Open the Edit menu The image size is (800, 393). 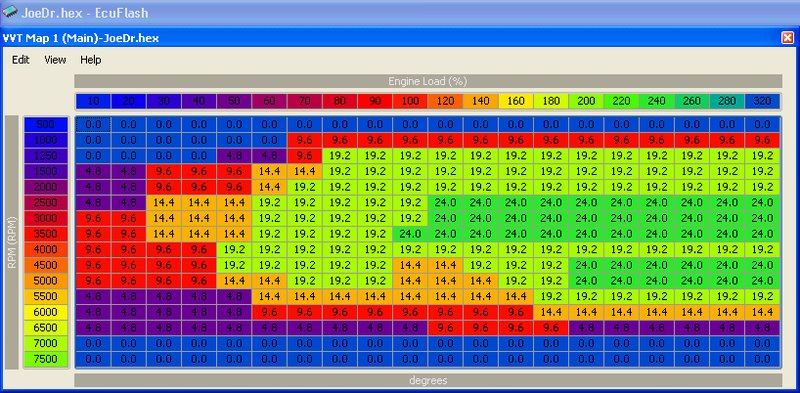21,60
